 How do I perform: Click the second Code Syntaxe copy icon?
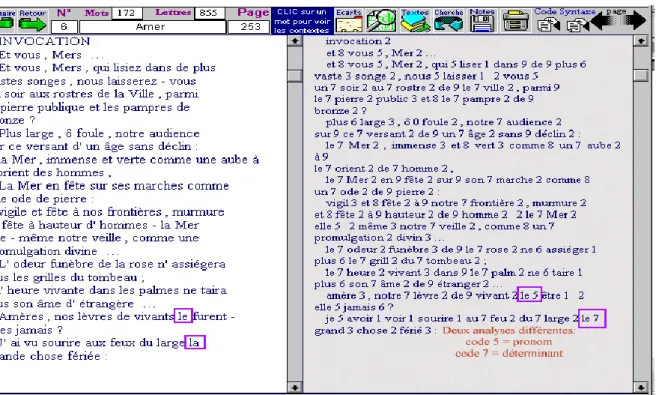click(x=578, y=25)
